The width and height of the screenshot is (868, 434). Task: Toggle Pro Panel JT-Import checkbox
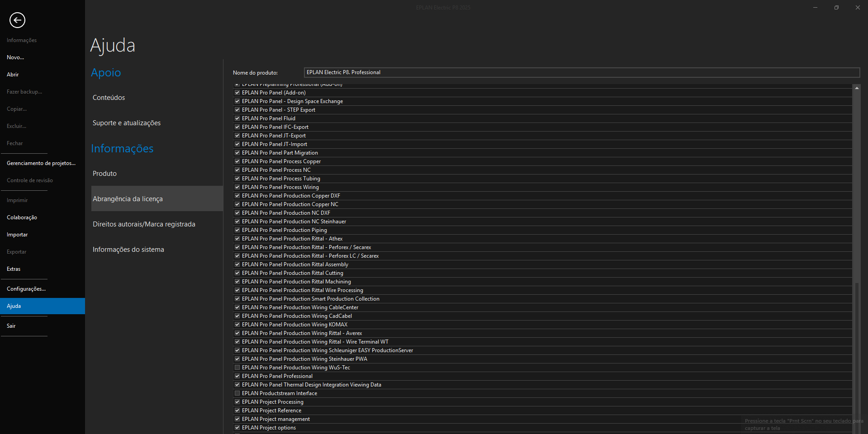(x=237, y=144)
